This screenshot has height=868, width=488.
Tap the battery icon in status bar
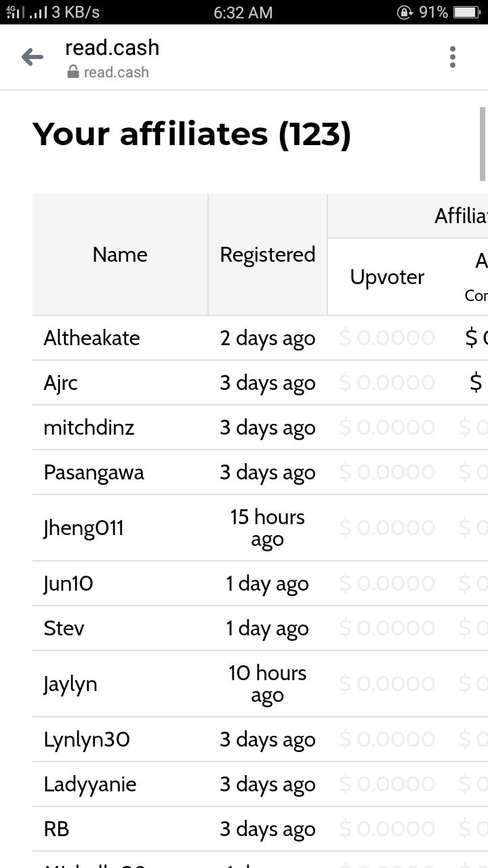pyautogui.click(x=466, y=12)
